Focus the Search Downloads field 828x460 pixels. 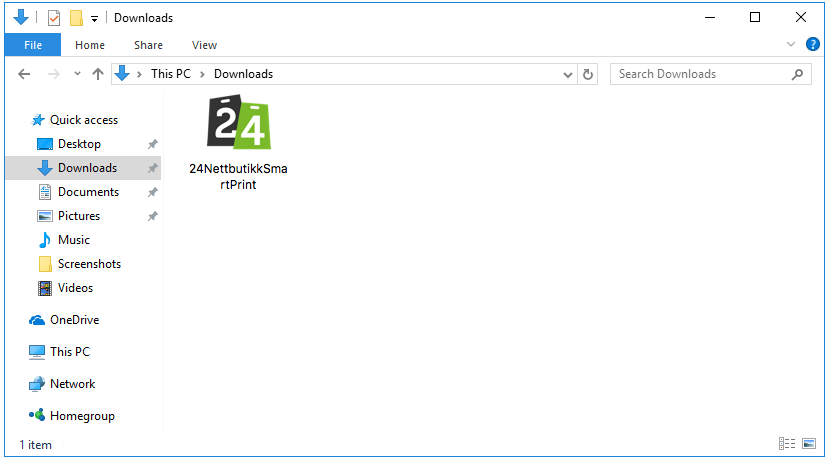[x=710, y=74]
